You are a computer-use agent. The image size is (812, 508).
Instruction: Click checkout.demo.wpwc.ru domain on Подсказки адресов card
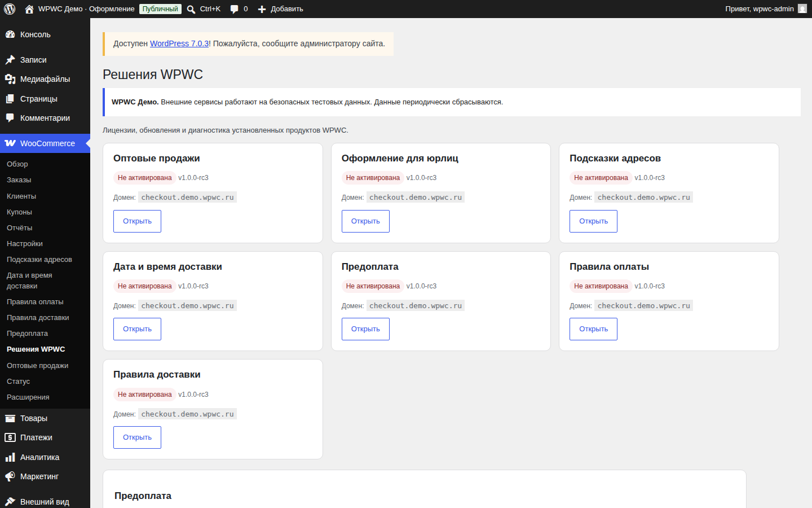pyautogui.click(x=644, y=198)
